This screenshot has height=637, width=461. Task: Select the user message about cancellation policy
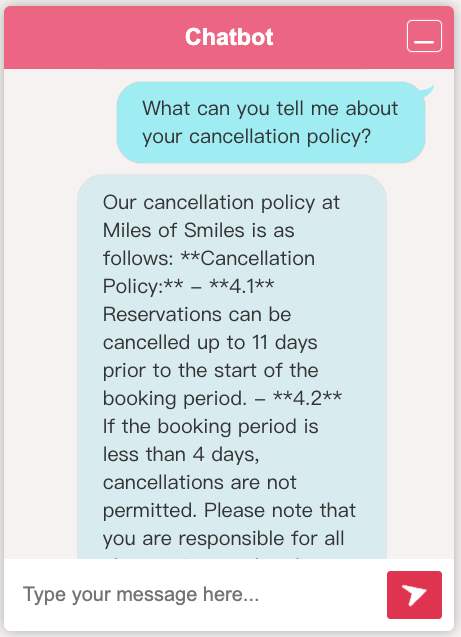click(x=271, y=122)
